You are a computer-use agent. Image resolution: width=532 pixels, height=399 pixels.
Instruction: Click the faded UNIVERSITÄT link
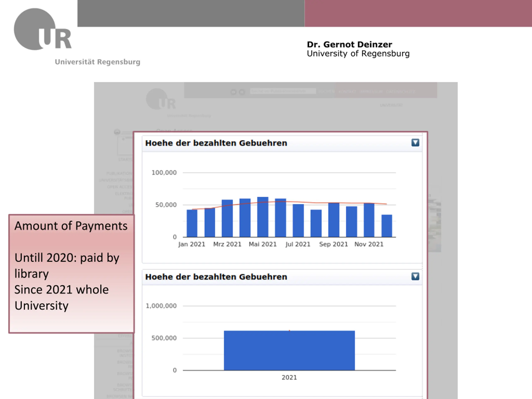pos(391,105)
